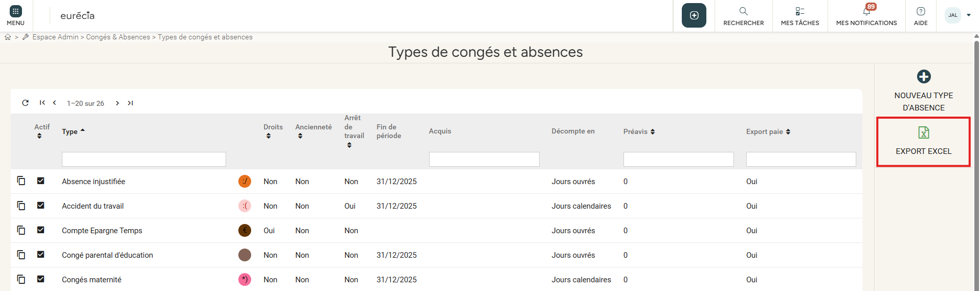Click the quick-add plus button in header

click(694, 15)
